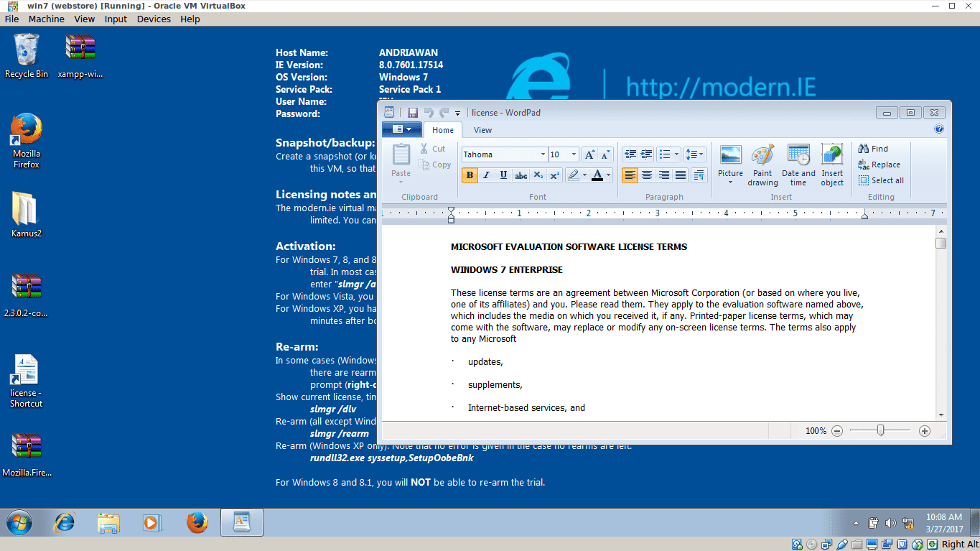The width and height of the screenshot is (980, 551).
Task: Click the Replace button
Action: tap(879, 165)
